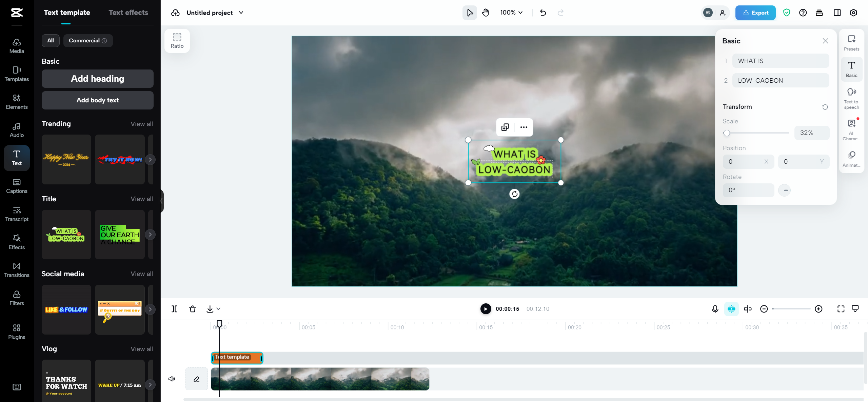
Task: Click the All text templates toggle
Action: 51,40
